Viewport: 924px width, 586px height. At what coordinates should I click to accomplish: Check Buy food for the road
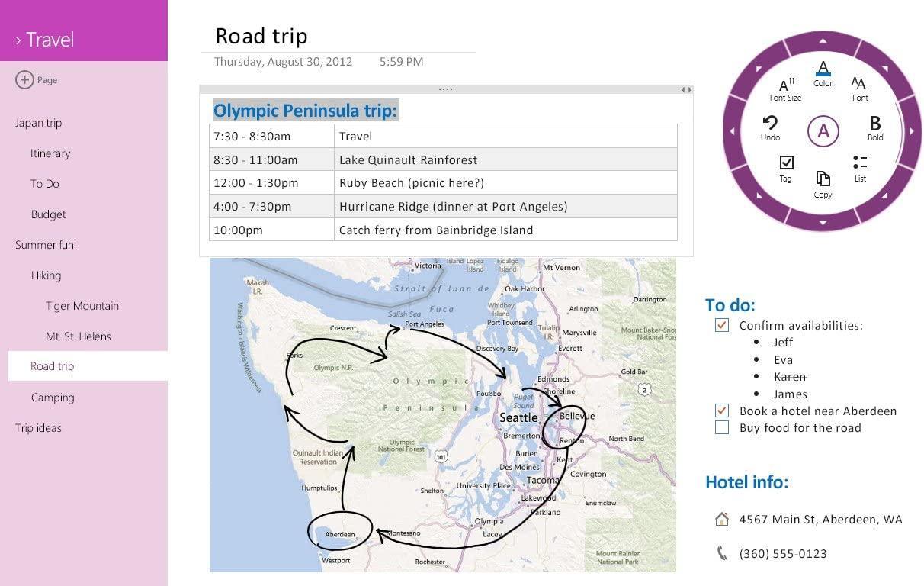click(x=722, y=428)
